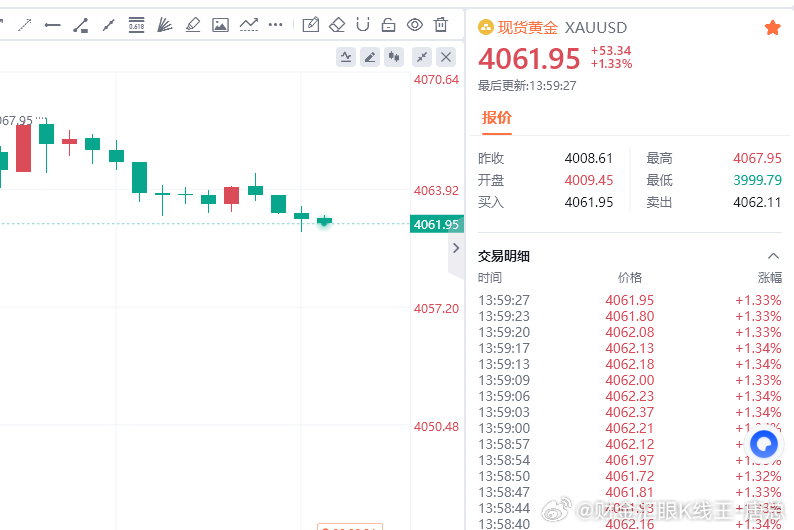Click the 卖出 price 4062.11
Image resolution: width=794 pixels, height=530 pixels.
[x=757, y=202]
